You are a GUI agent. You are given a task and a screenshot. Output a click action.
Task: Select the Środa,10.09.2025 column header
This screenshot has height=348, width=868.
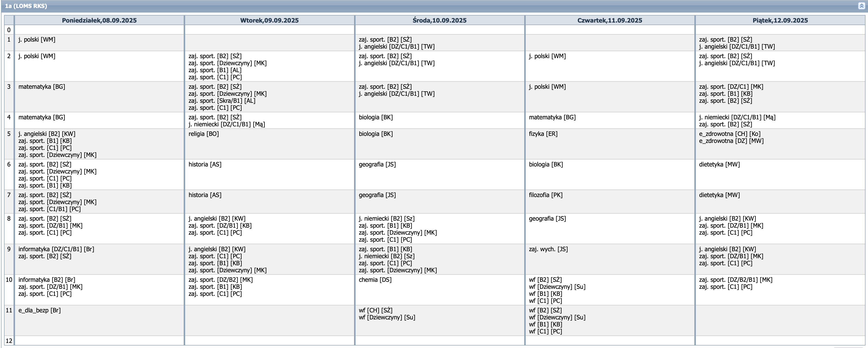pos(440,20)
